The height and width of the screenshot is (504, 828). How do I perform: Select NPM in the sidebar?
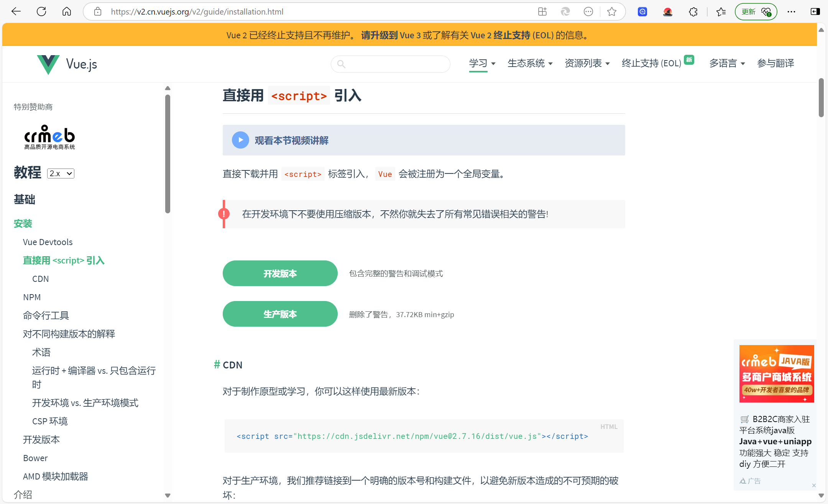click(32, 297)
